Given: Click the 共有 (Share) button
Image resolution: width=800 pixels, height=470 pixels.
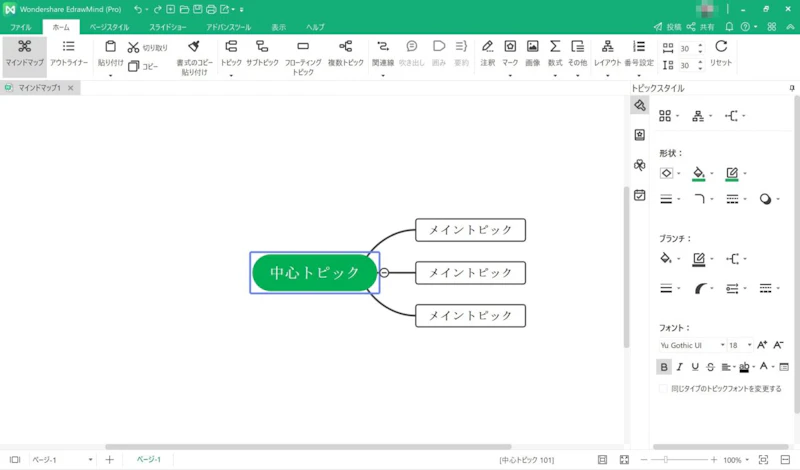Looking at the screenshot, I should coord(701,27).
